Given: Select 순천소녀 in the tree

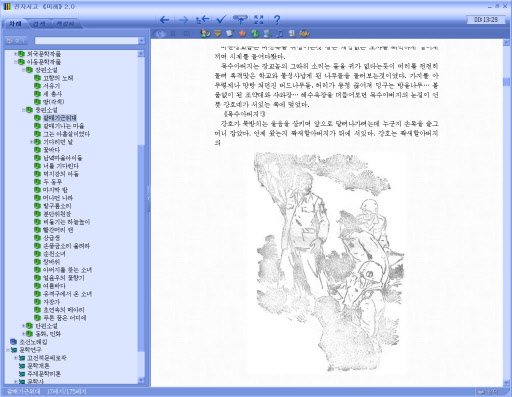Looking at the screenshot, I should [54, 254].
